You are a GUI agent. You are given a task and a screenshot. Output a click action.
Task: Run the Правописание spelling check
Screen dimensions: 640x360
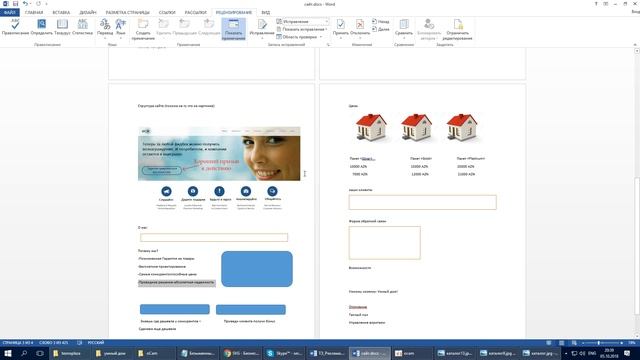[x=16, y=27]
